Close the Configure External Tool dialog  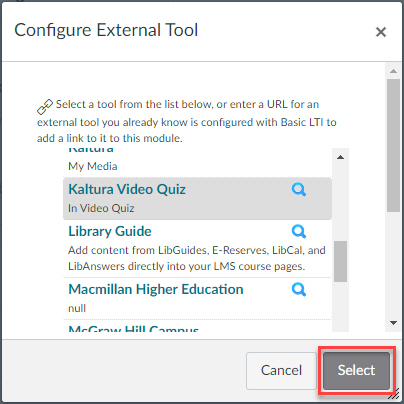click(x=381, y=32)
